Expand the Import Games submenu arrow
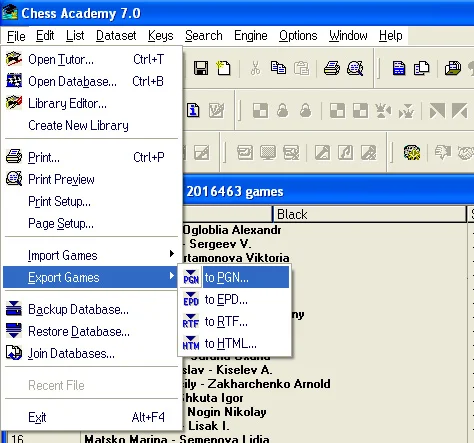 172,254
